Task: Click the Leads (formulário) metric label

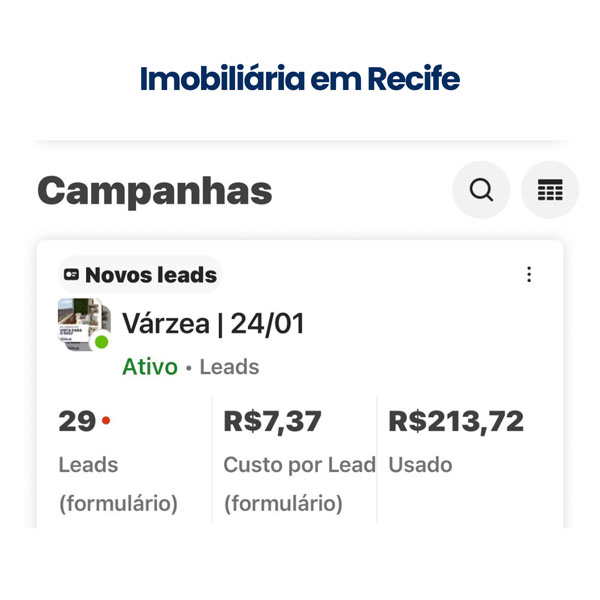Action: [117, 484]
